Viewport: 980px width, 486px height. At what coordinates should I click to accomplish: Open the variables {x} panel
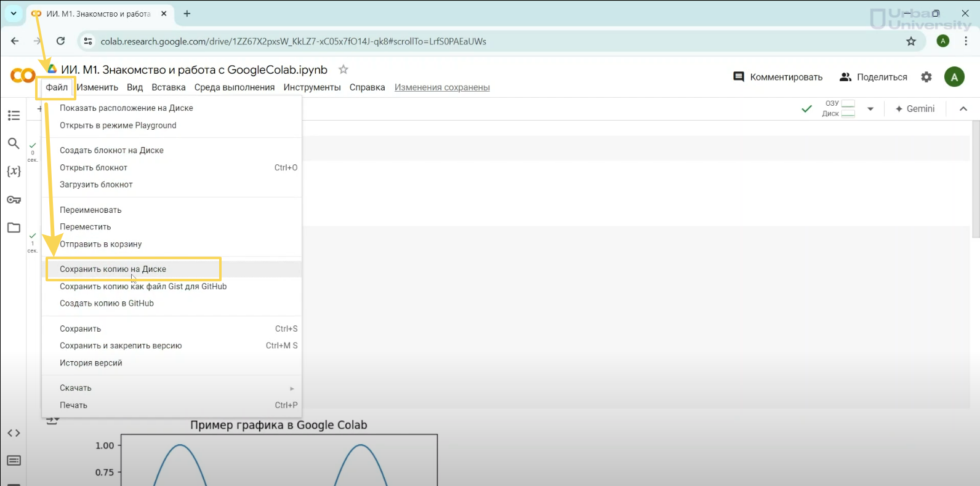pos(14,171)
